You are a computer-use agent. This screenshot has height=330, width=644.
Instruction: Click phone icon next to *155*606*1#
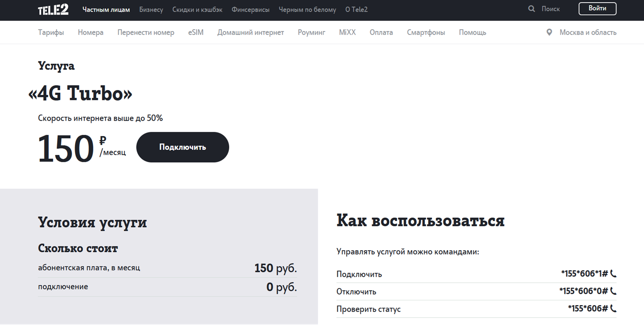[613, 274]
